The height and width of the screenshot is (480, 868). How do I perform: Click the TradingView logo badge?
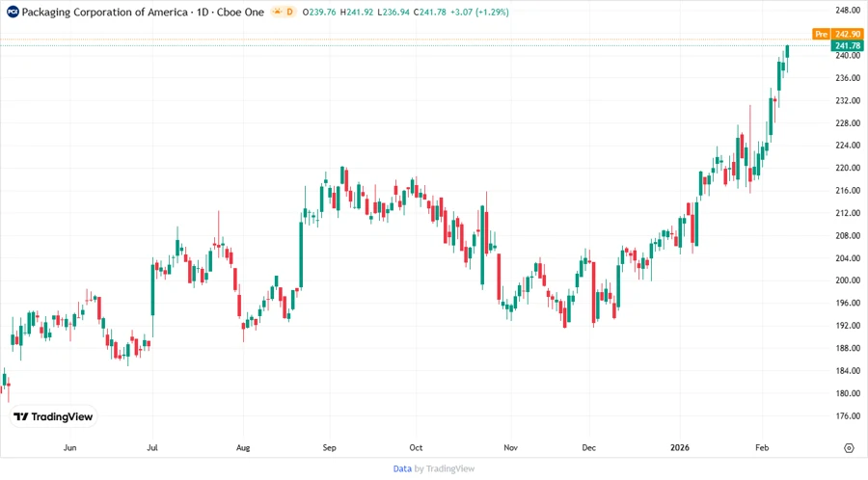point(54,417)
